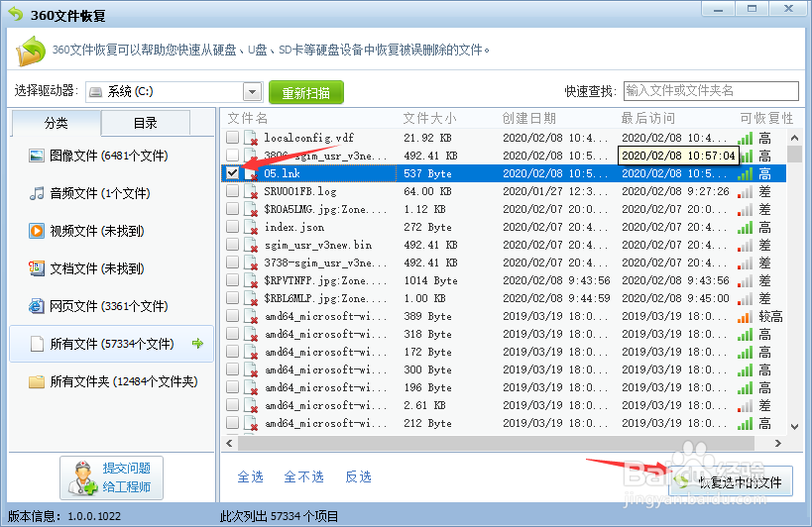The width and height of the screenshot is (812, 527).
Task: Click the image files category icon
Action: [37, 156]
